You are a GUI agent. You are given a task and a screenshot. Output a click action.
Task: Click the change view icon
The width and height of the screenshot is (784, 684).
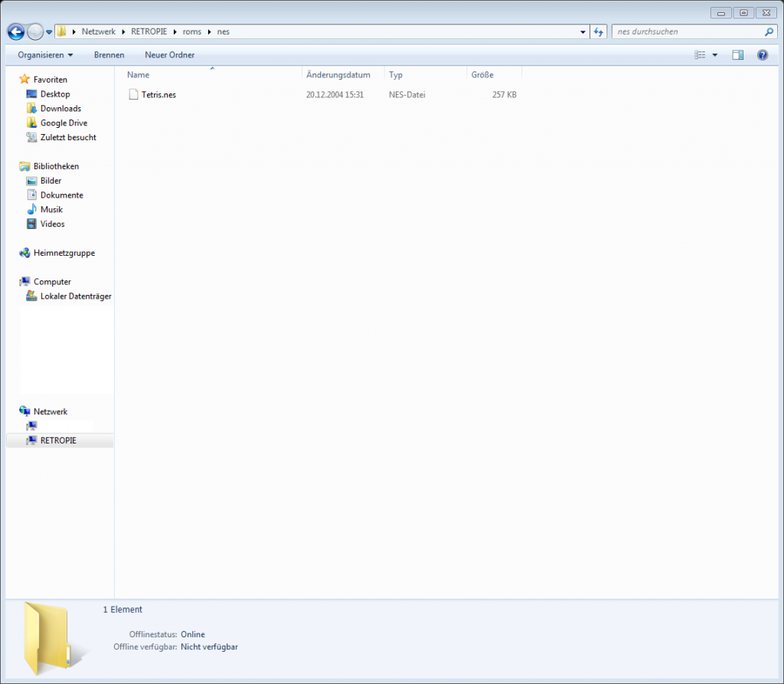click(x=700, y=55)
